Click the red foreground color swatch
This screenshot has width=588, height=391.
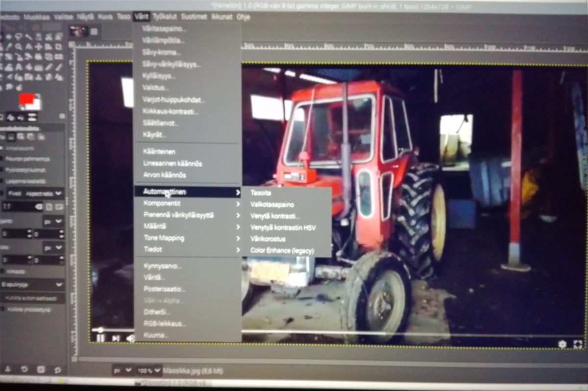point(26,99)
